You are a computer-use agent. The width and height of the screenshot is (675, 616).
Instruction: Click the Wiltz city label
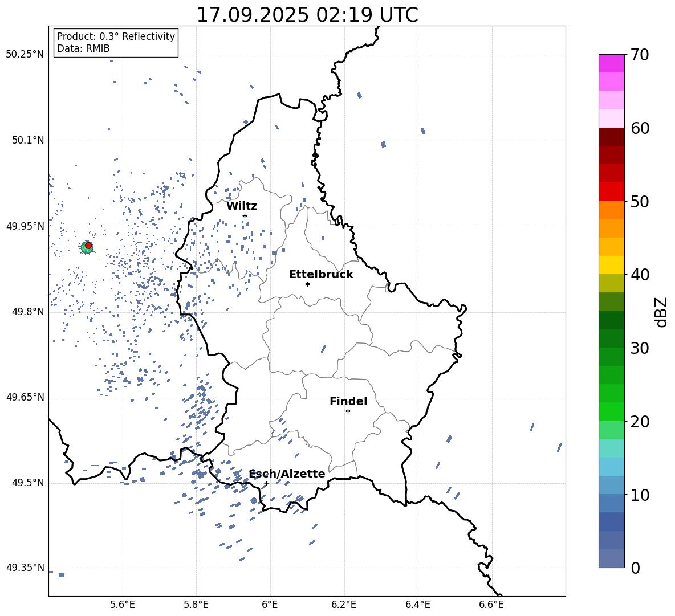click(x=242, y=206)
